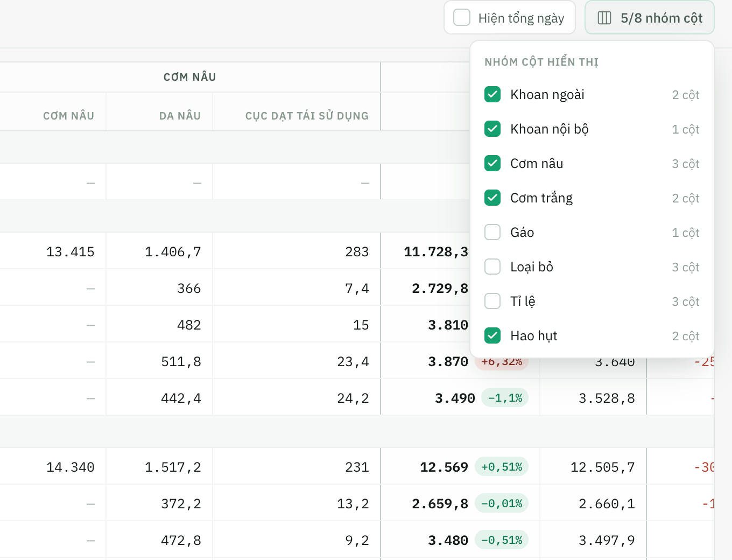Click the CƠM NÂU group header

click(190, 77)
